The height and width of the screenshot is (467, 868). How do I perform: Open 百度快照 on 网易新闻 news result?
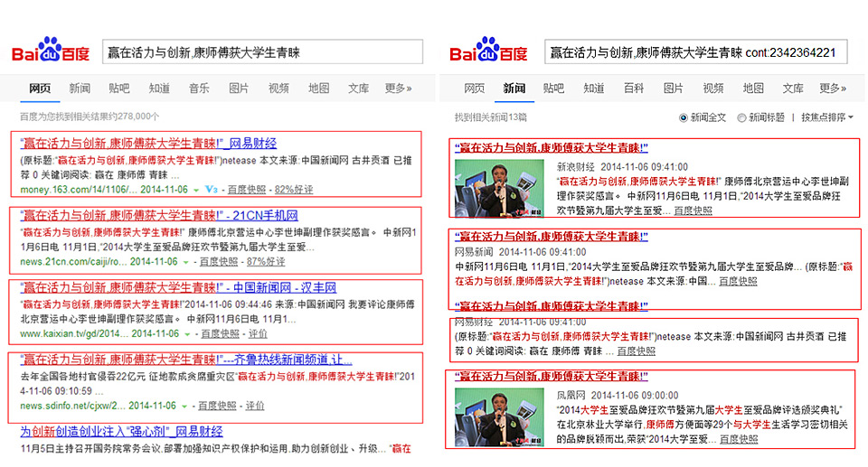click(x=738, y=282)
